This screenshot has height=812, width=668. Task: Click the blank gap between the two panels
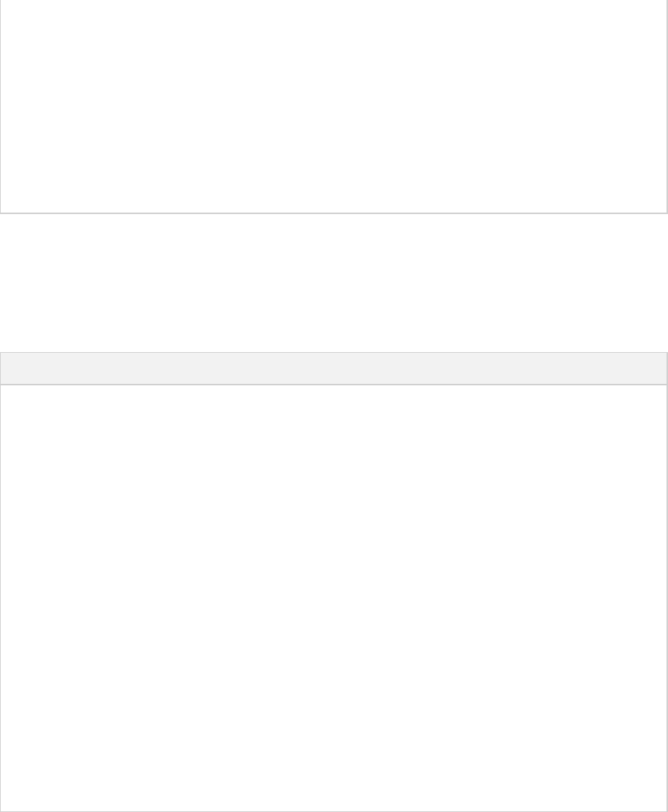(x=334, y=283)
